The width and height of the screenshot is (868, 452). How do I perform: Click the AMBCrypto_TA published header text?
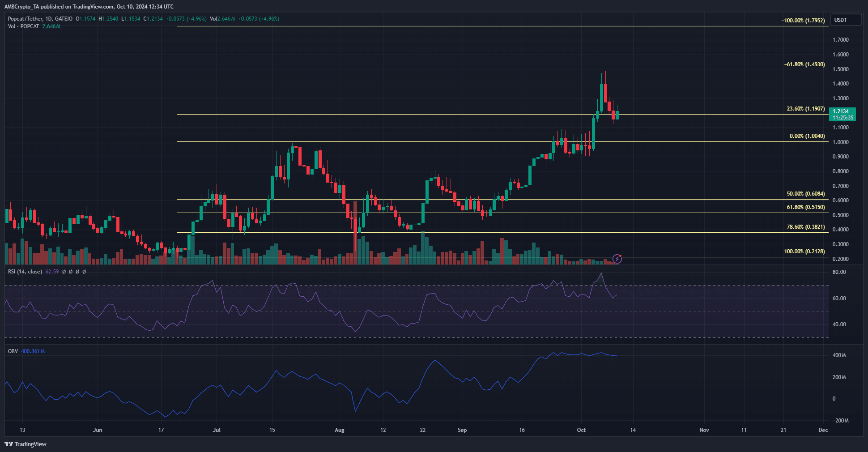pos(89,7)
